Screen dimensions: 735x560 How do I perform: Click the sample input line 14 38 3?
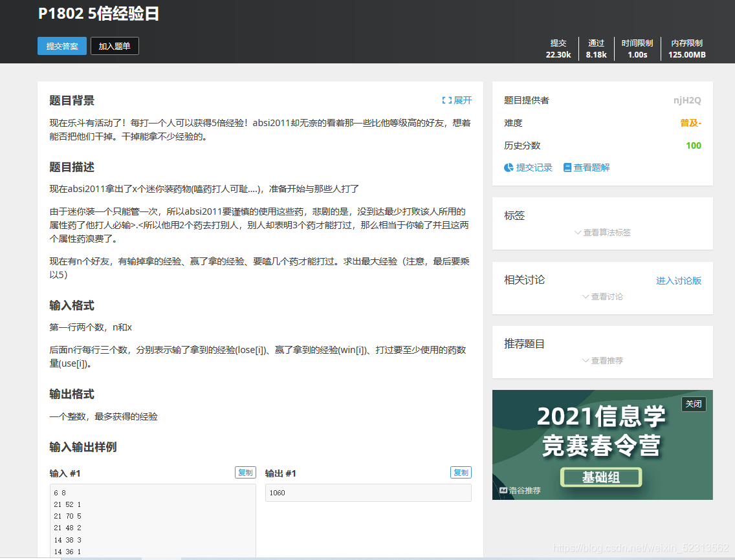pos(67,540)
